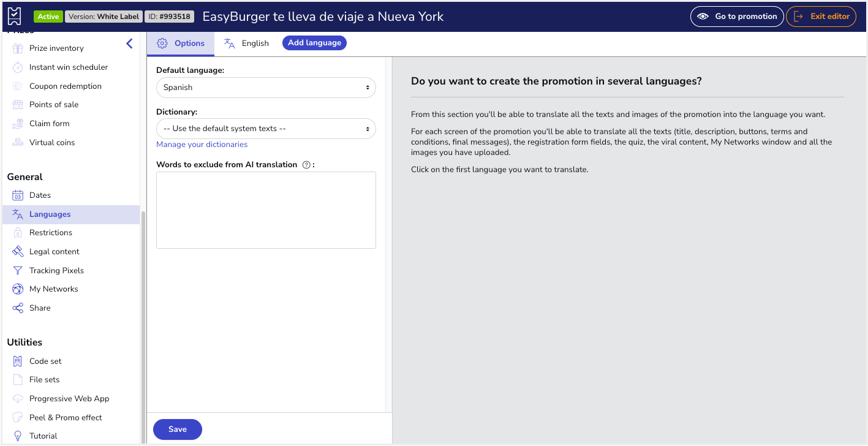
Task: Click the Version: White Label badge
Action: (x=104, y=17)
